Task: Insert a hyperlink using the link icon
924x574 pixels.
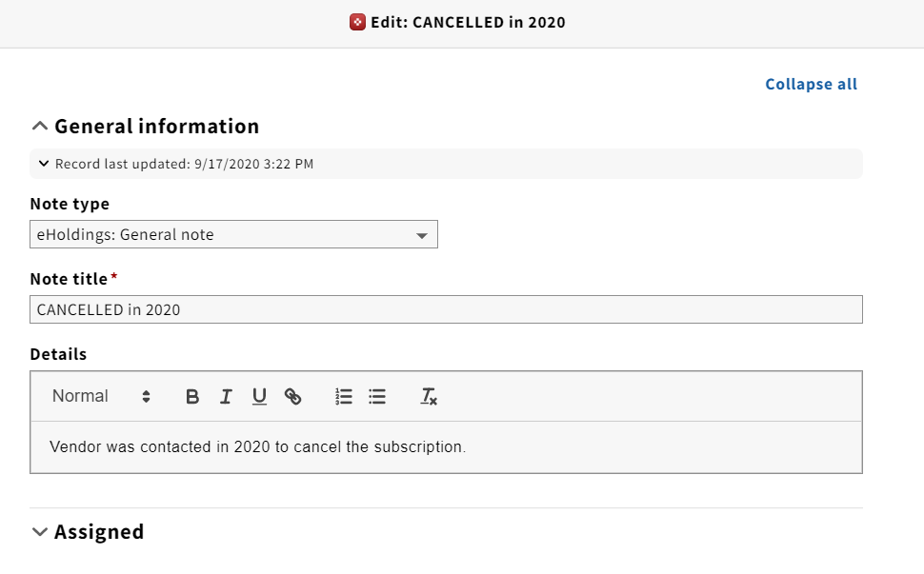Action: (292, 396)
